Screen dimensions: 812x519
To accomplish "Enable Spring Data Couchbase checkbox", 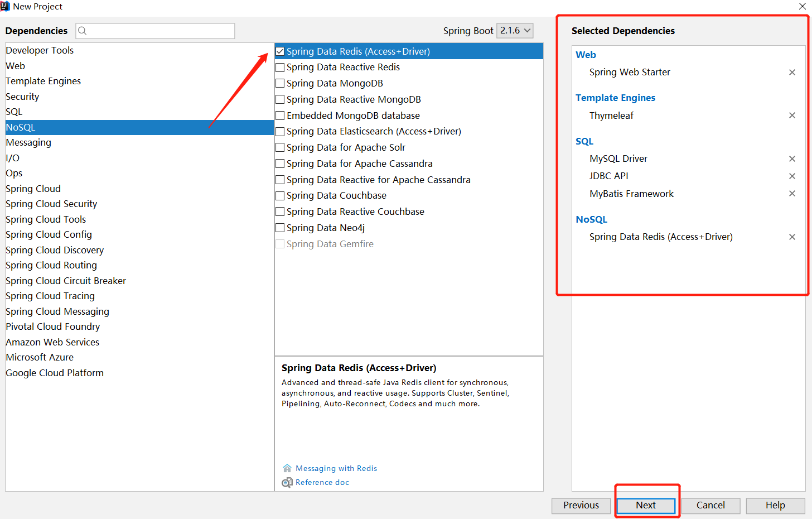I will point(280,196).
